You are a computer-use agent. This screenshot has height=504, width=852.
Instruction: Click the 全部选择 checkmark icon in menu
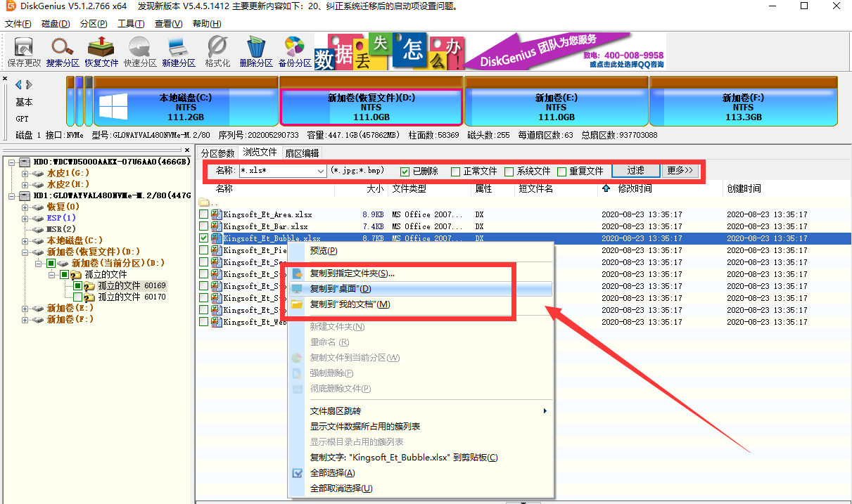tap(297, 473)
